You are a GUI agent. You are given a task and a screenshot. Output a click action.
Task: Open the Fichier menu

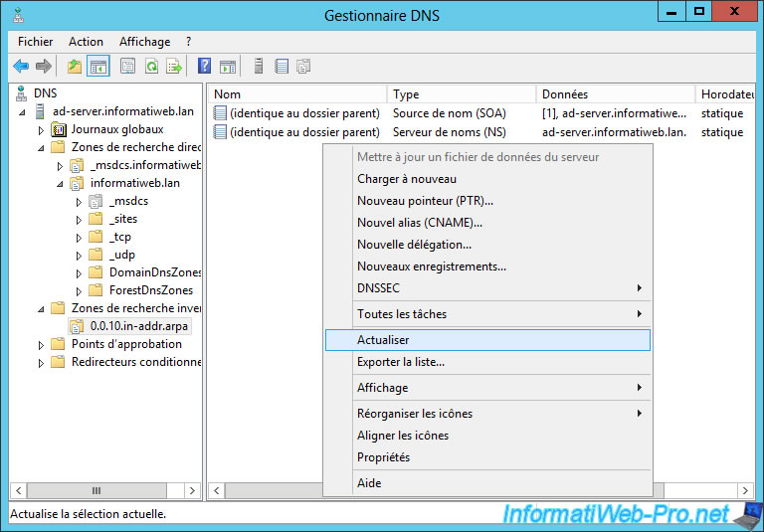(35, 42)
